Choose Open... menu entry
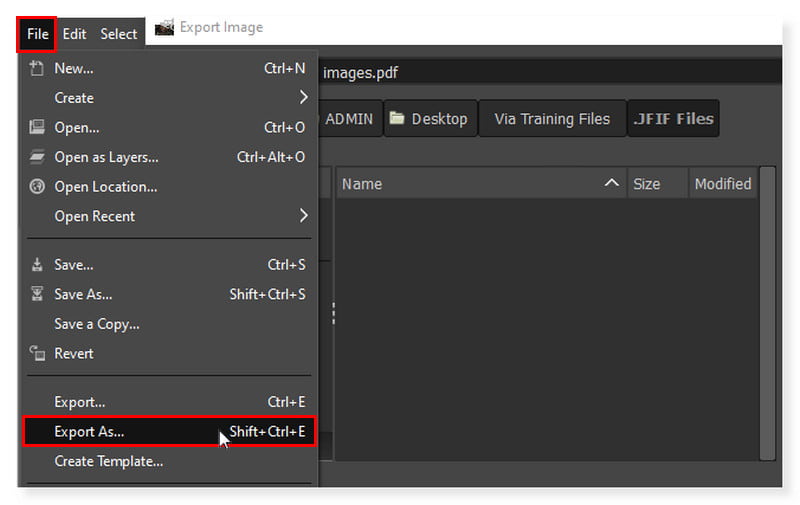 point(168,127)
